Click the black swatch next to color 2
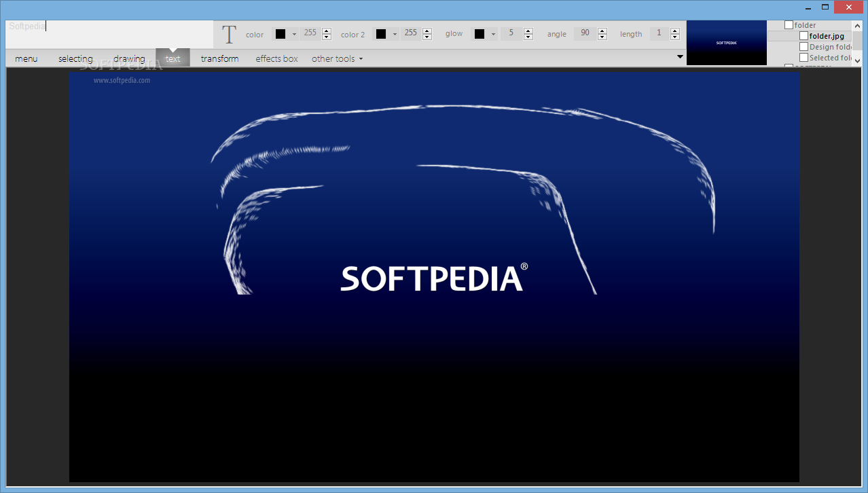Image resolution: width=868 pixels, height=493 pixels. (381, 34)
